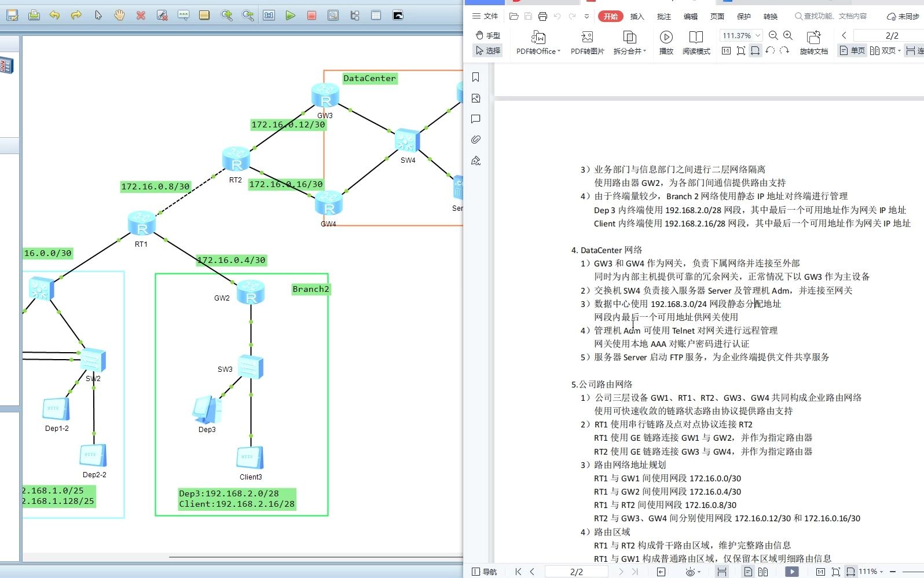Open the attachments paperclip panel in sidebar
The width and height of the screenshot is (924, 578).
tap(476, 140)
